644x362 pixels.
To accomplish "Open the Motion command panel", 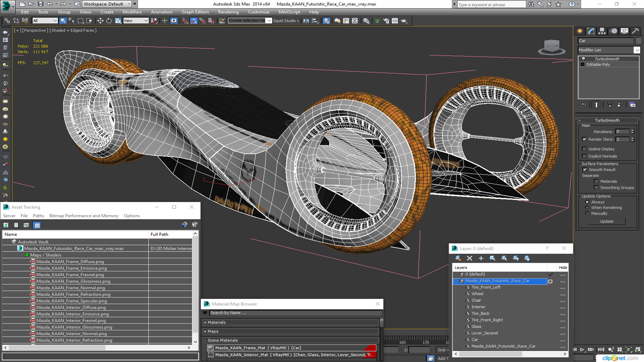I will 614,31.
